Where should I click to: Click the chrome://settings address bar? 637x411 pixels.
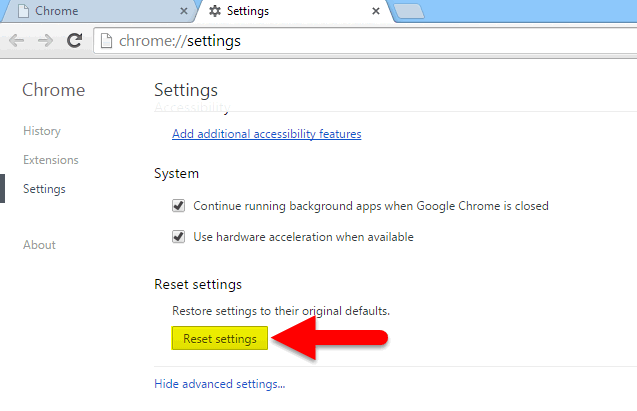365,41
